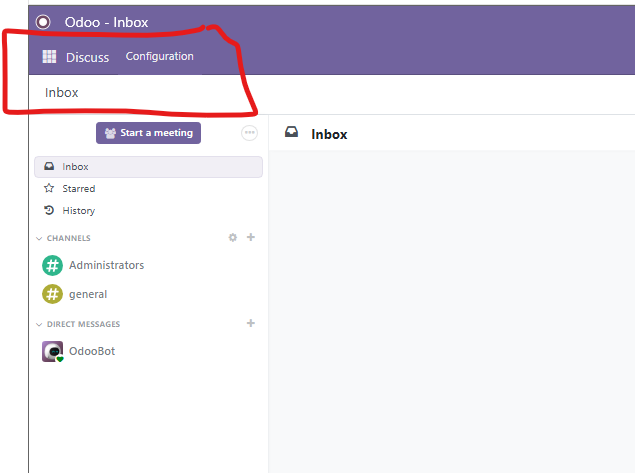
Task: Switch to the general channel
Action: pos(88,294)
